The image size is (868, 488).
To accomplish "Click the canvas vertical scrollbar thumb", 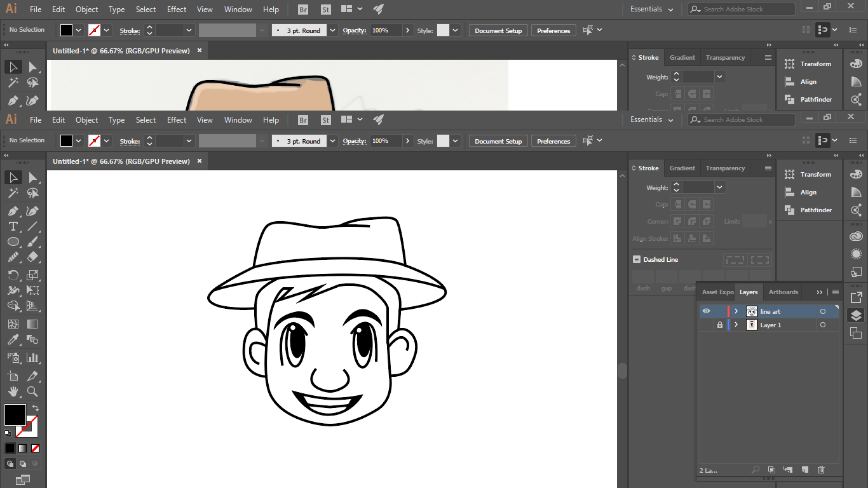I will click(x=622, y=371).
